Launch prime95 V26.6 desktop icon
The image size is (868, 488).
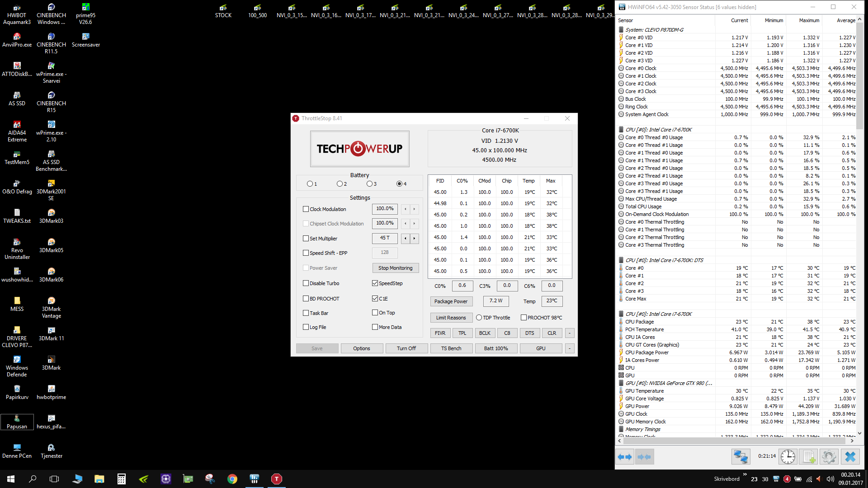coord(85,14)
